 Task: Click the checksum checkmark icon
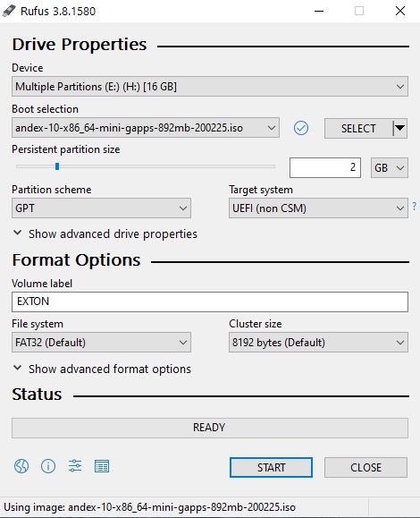301,128
